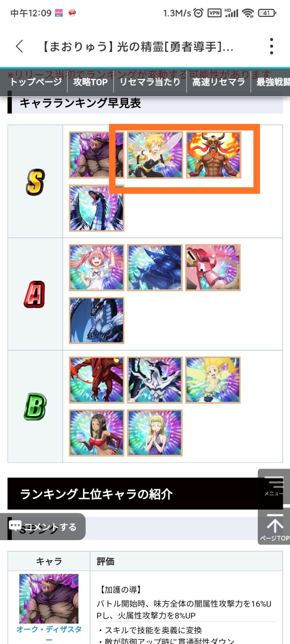This screenshot has height=644, width=290.
Task: Tap the コメントする speech bubble
Action: click(x=43, y=527)
